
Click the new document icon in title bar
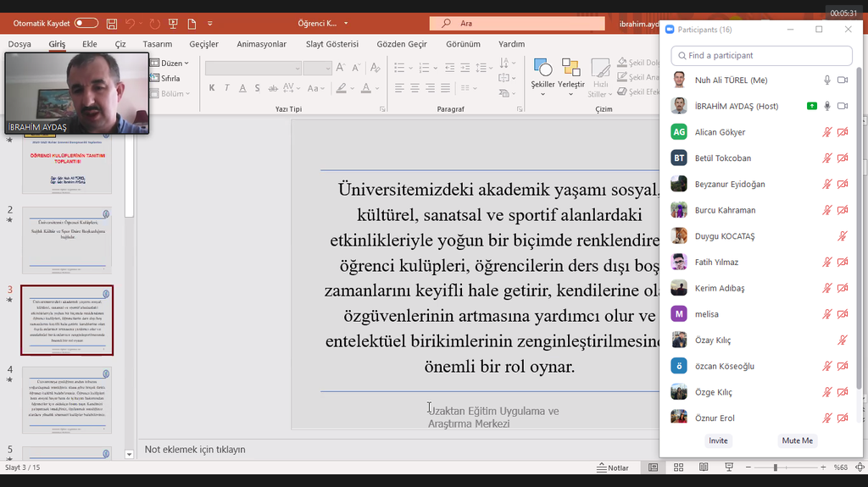tap(192, 23)
